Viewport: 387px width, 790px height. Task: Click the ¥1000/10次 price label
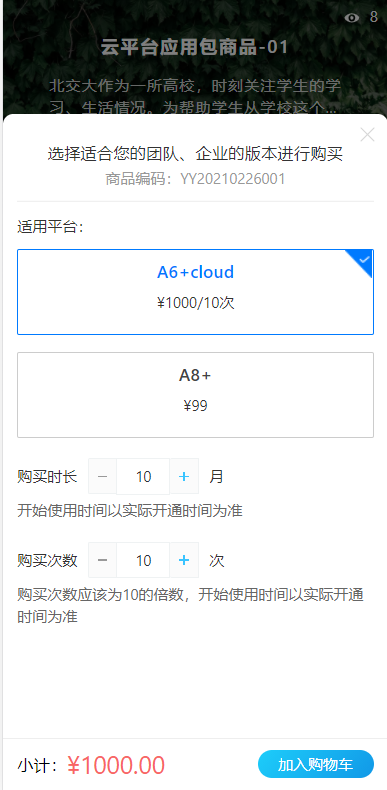pos(196,303)
